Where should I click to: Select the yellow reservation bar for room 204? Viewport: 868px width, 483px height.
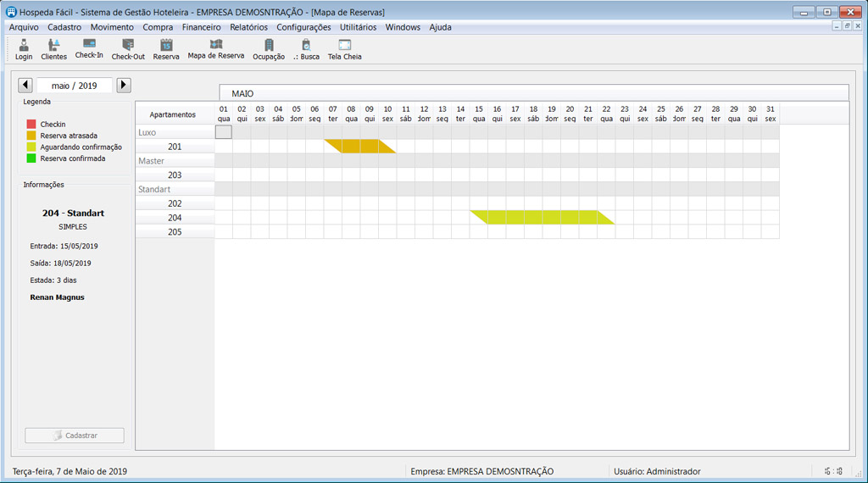point(542,218)
